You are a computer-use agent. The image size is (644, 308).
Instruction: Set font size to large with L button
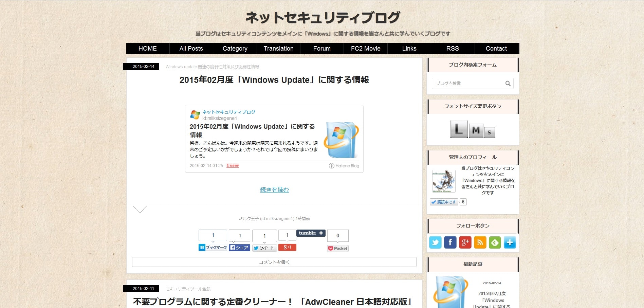pos(459,129)
